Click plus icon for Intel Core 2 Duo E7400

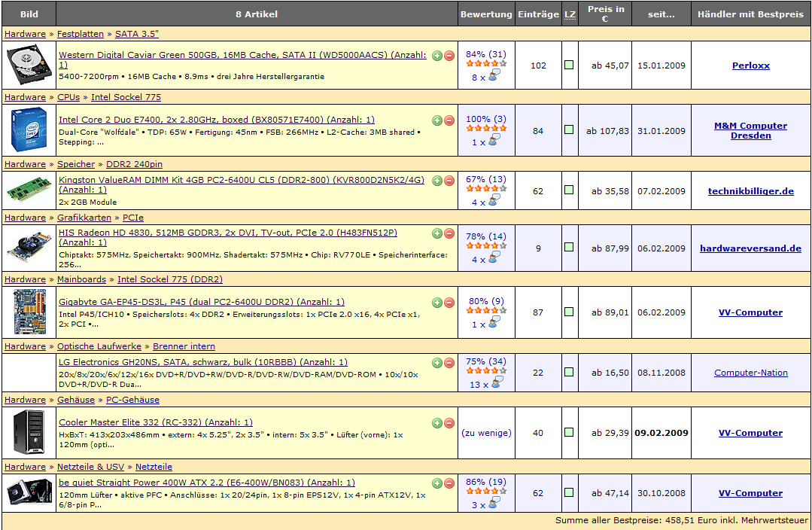click(x=437, y=120)
